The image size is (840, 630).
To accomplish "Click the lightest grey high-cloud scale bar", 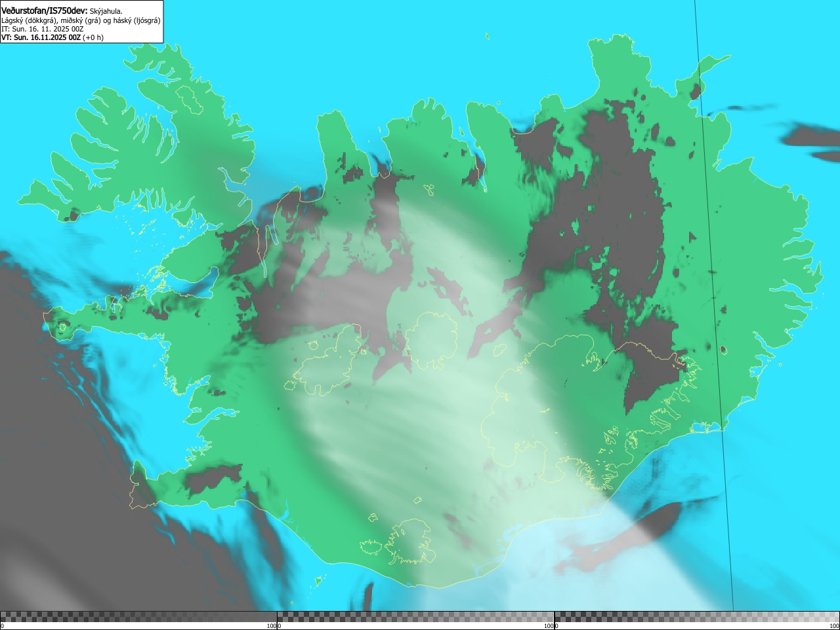I will pyautogui.click(x=697, y=617).
